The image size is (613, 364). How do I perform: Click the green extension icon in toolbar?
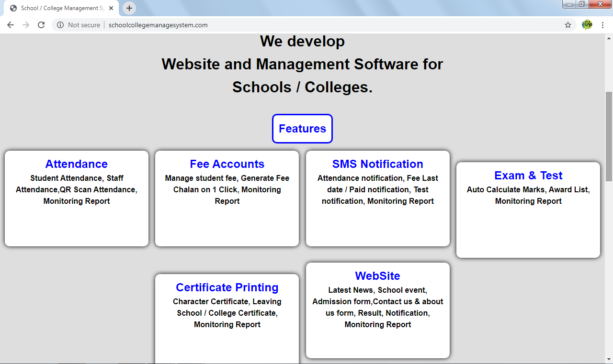click(587, 25)
